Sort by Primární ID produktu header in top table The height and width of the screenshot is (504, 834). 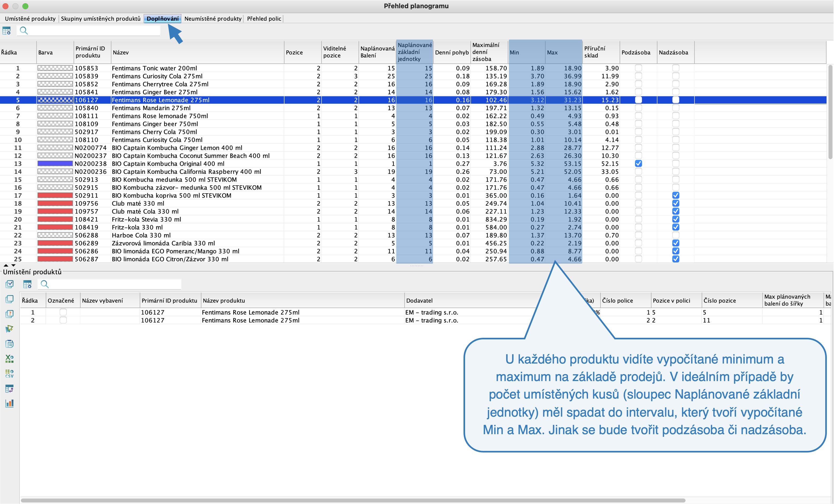[92, 53]
